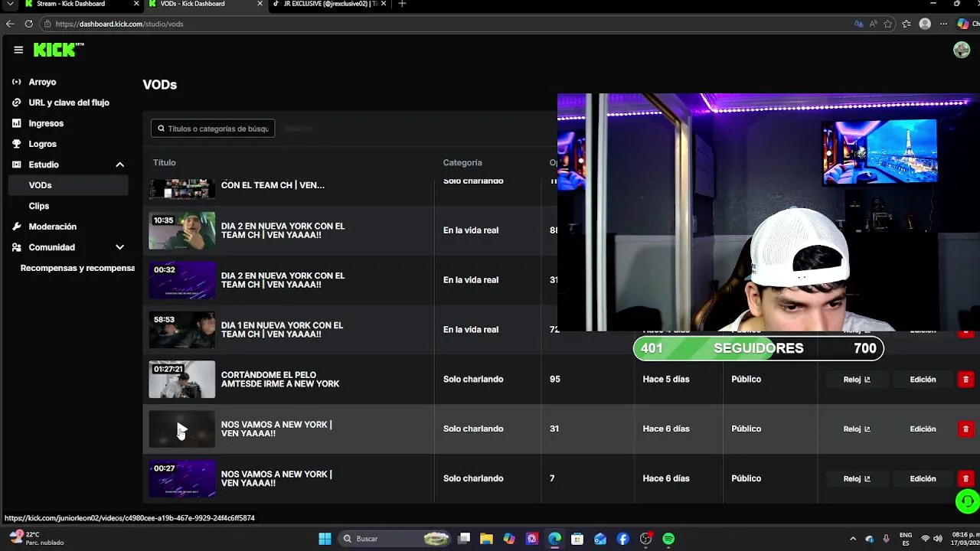The image size is (980, 551).
Task: Click Reloj for CORTÁNDOME EL PELO VOD
Action: (x=857, y=380)
